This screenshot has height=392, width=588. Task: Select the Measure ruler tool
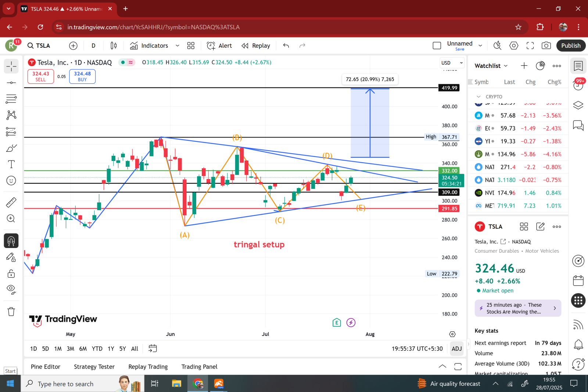11,202
